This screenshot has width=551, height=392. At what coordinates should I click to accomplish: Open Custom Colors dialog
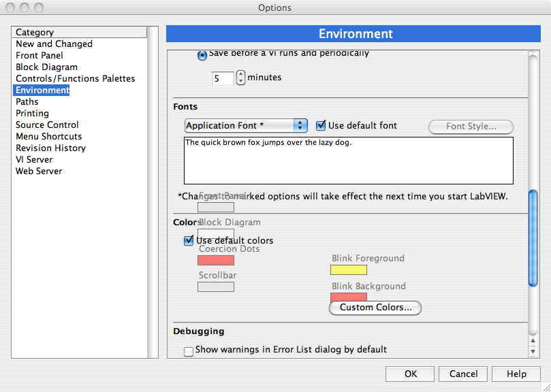375,308
